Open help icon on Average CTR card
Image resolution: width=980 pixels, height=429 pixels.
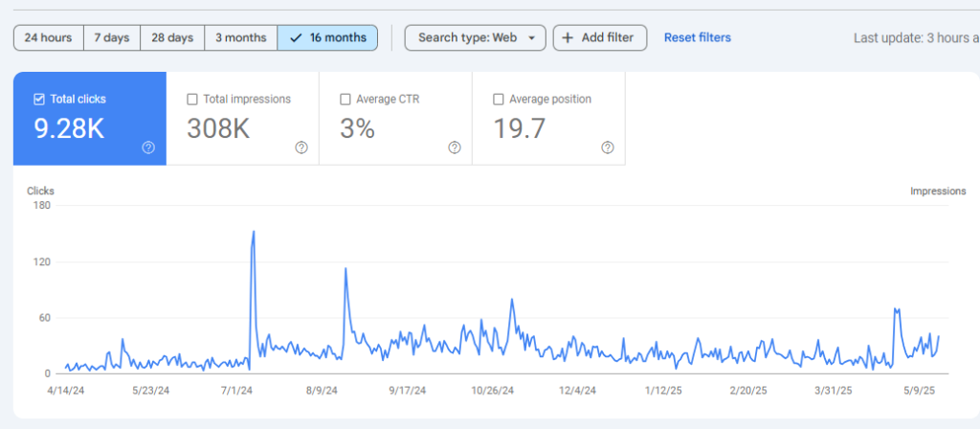pos(455,147)
